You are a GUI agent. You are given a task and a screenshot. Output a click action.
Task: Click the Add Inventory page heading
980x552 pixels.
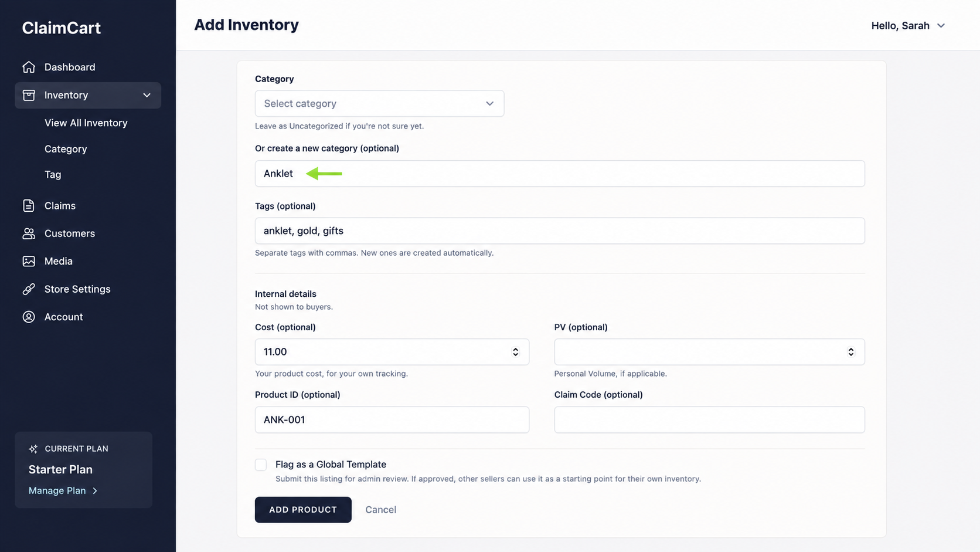[x=246, y=25]
